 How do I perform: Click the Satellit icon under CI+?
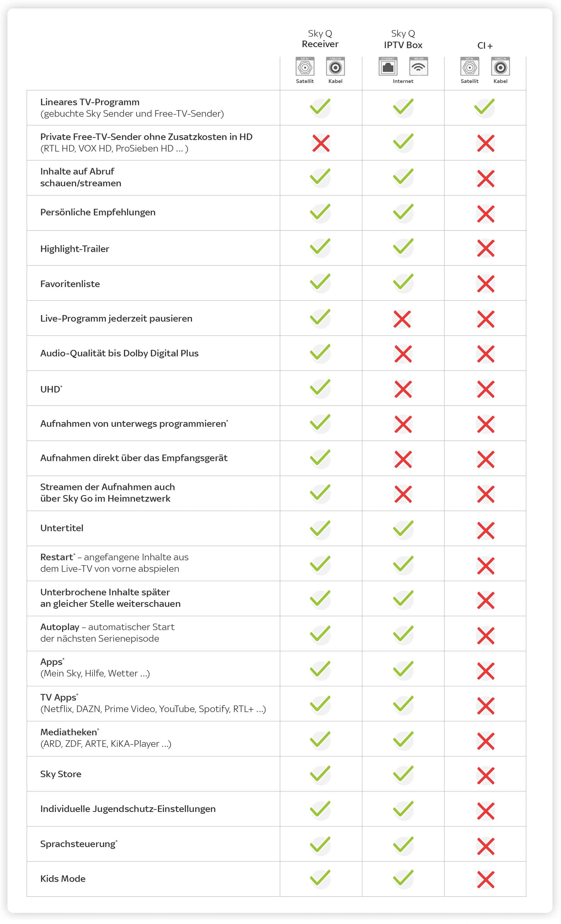tap(469, 67)
